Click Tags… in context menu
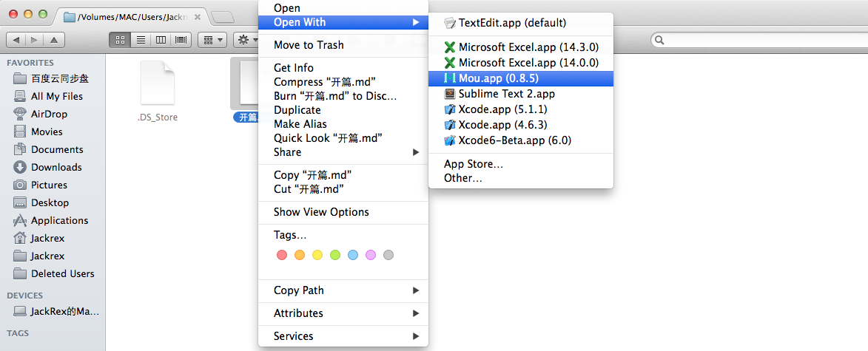Image resolution: width=868 pixels, height=351 pixels. (343, 235)
